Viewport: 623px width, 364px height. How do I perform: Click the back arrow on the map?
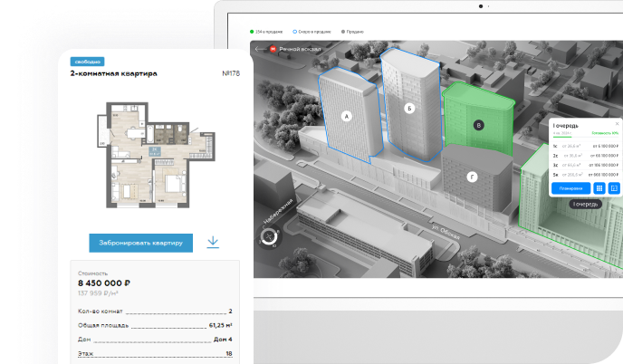(x=260, y=49)
